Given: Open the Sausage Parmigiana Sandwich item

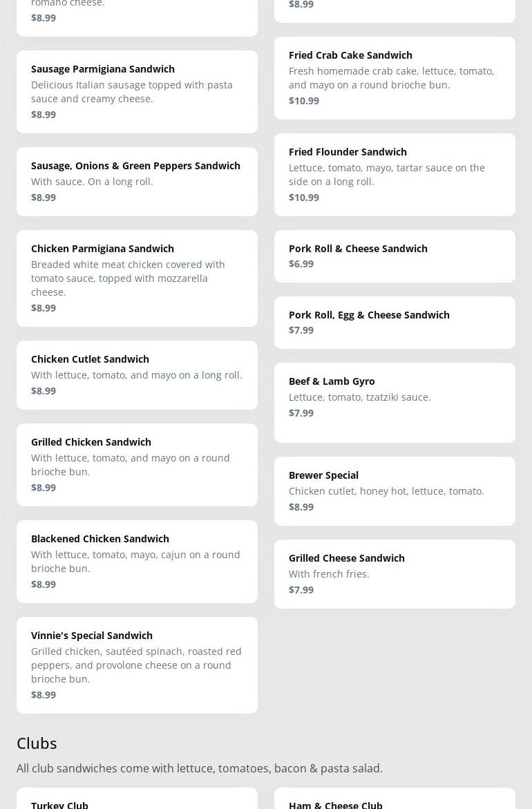Looking at the screenshot, I should (x=137, y=91).
